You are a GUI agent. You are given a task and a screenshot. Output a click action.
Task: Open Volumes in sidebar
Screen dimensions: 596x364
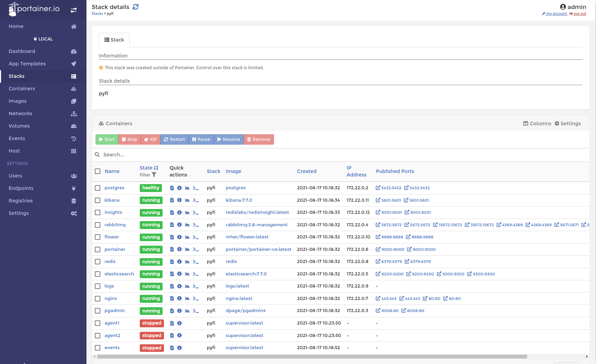pyautogui.click(x=43, y=126)
